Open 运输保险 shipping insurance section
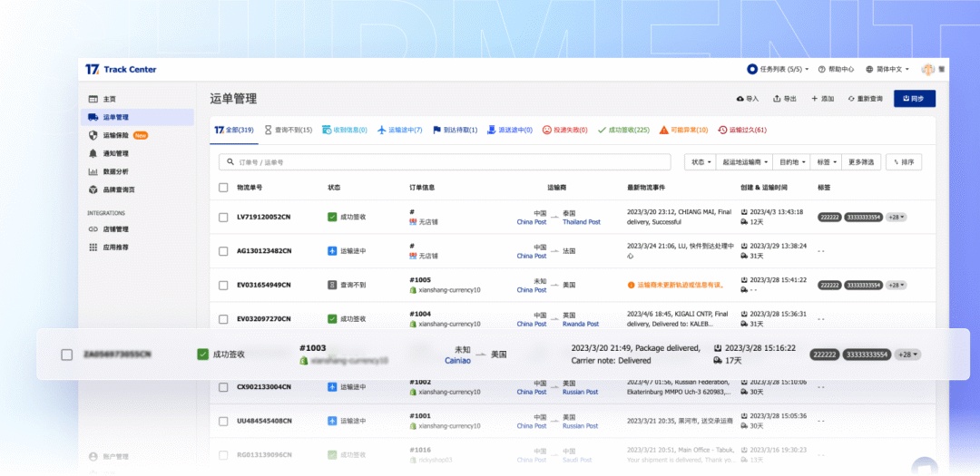This screenshot has height=476, width=980. (117, 135)
